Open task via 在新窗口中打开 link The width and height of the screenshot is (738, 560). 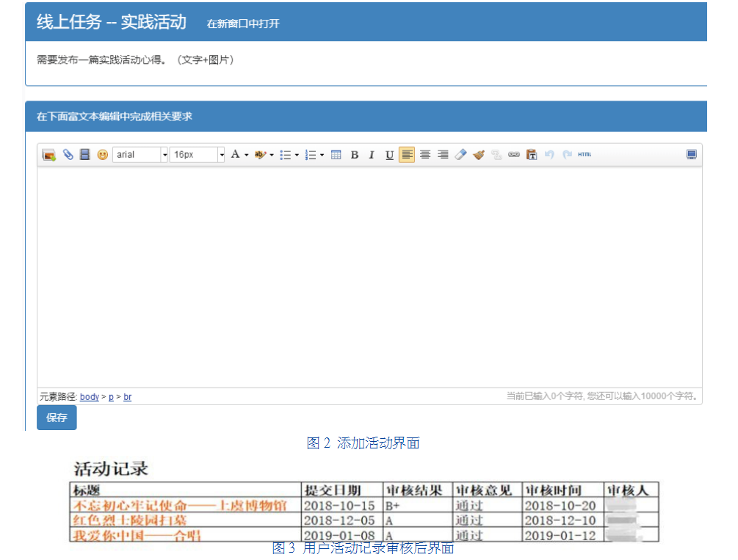[243, 23]
